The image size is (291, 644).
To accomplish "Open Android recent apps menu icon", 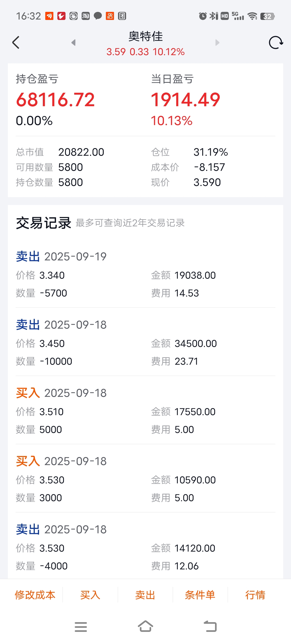I will tap(81, 627).
